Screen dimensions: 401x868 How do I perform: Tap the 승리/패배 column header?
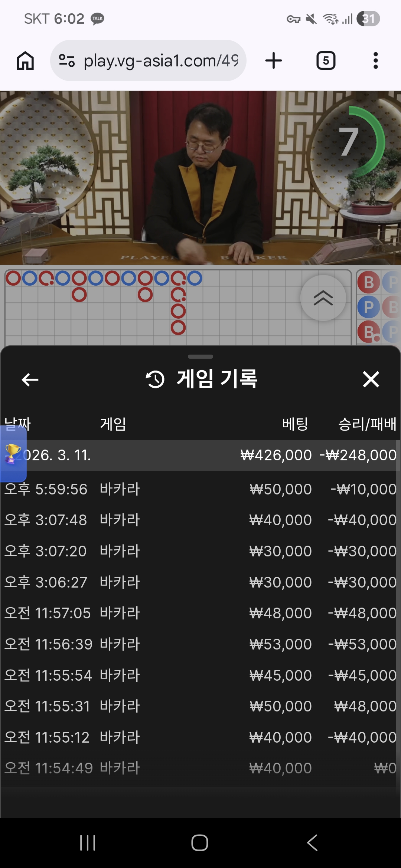[367, 424]
